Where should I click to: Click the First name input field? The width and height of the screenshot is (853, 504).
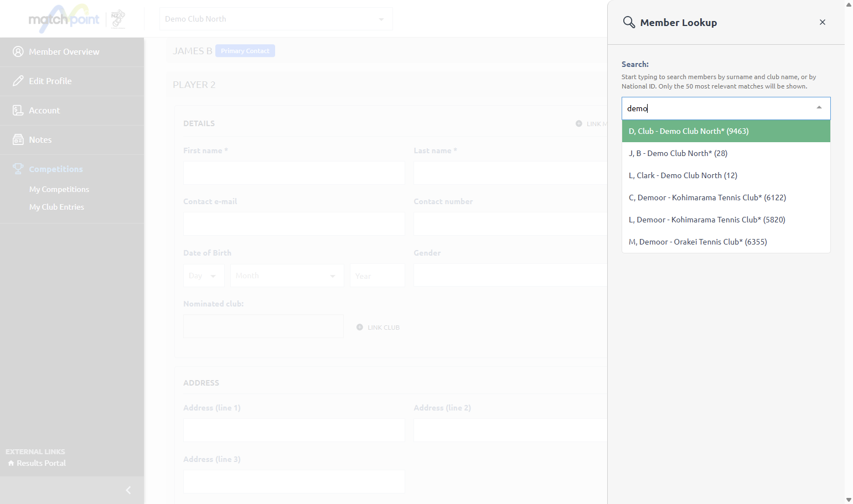[294, 173]
